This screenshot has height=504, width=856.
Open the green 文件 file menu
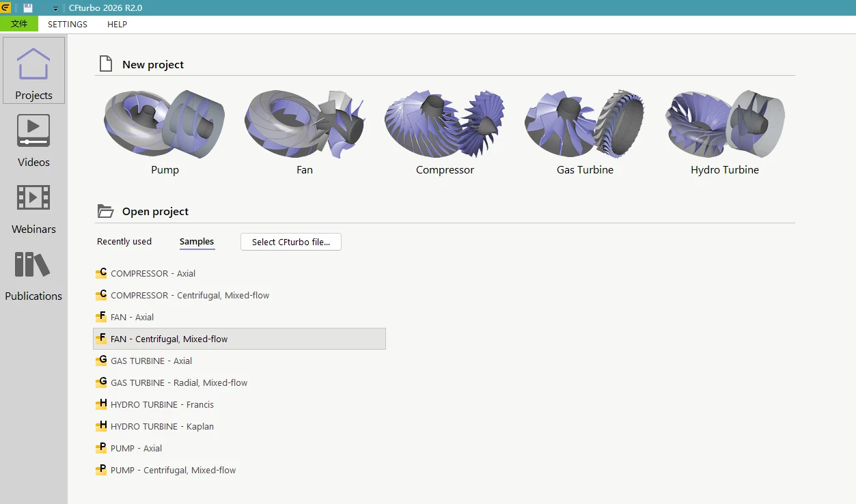[19, 24]
